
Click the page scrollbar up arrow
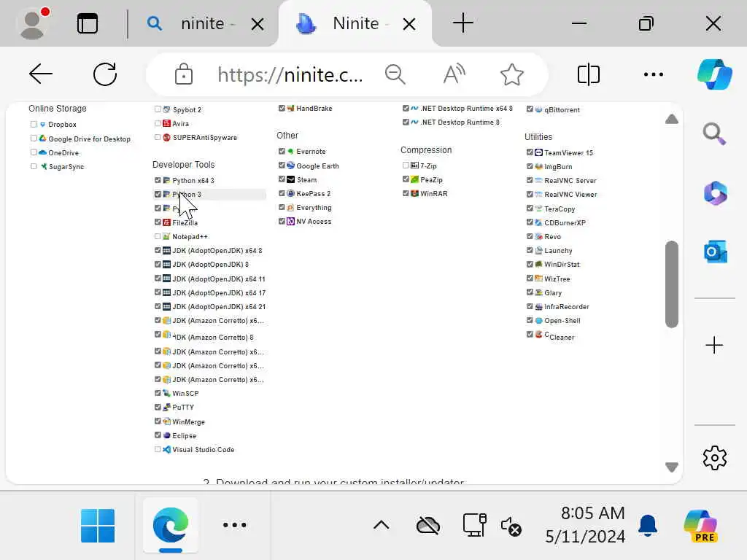click(x=672, y=119)
